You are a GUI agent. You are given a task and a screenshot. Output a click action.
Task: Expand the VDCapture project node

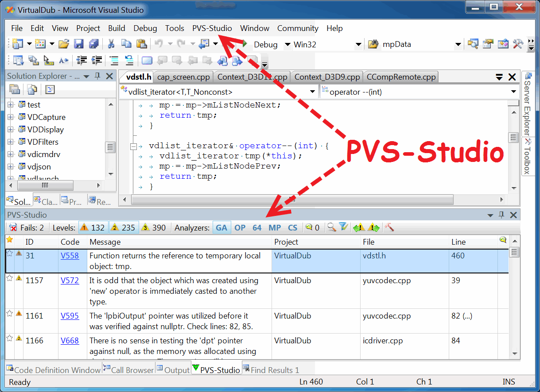coord(11,117)
